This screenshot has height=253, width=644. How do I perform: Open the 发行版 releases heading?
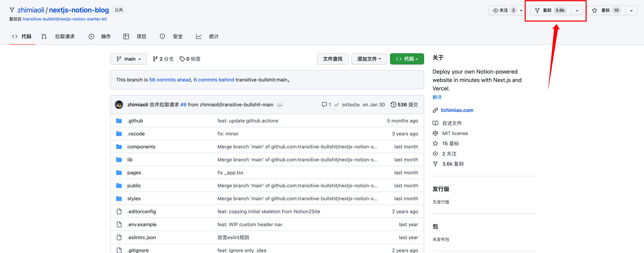(x=441, y=189)
